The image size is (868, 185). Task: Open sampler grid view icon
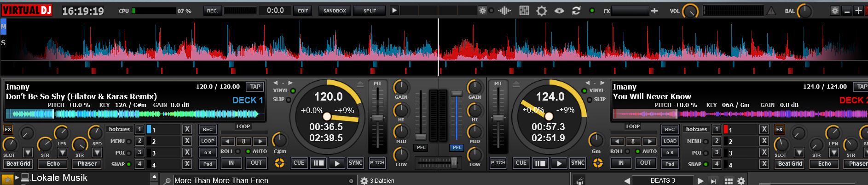pyautogui.click(x=728, y=181)
